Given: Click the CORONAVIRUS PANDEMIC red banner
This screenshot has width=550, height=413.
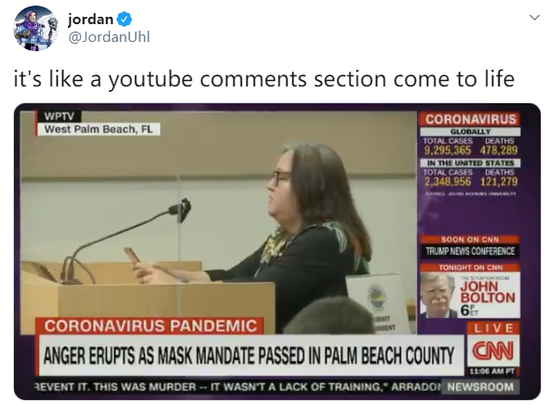Looking at the screenshot, I should pyautogui.click(x=150, y=326).
